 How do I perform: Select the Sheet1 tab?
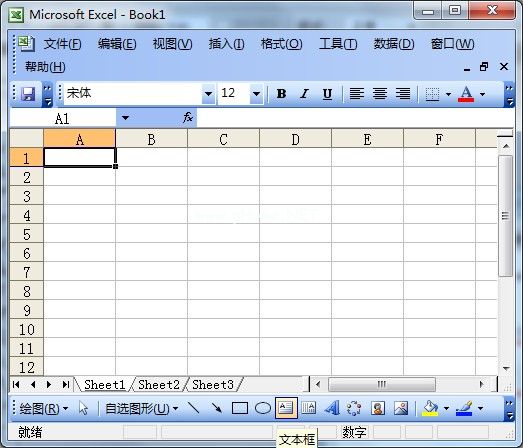tap(105, 385)
